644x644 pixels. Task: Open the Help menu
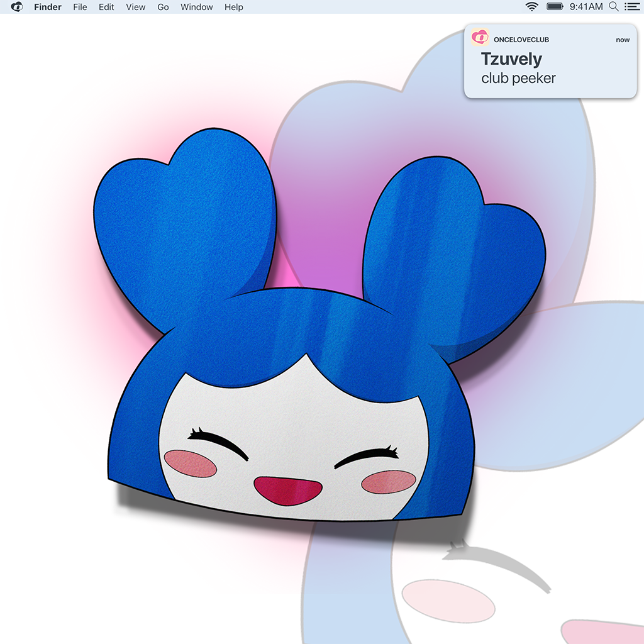point(233,7)
